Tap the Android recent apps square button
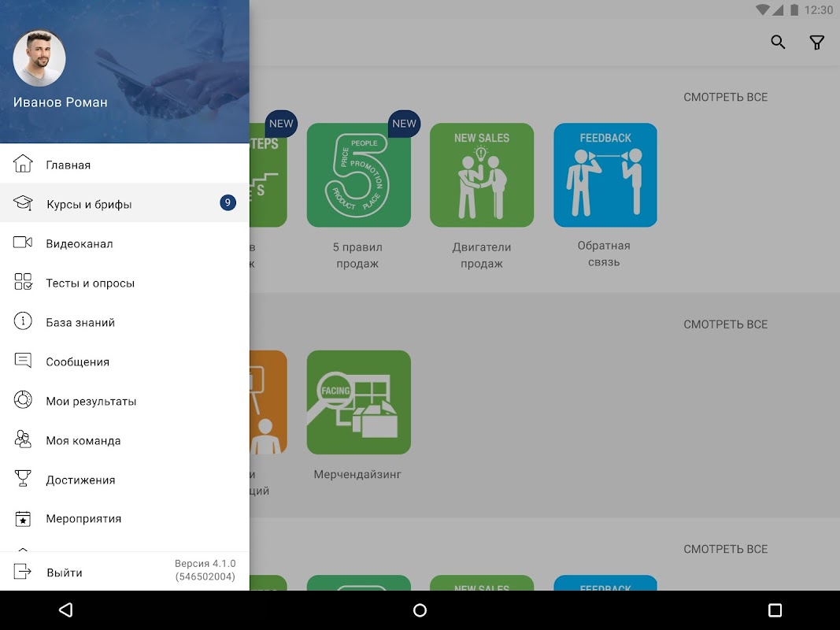 click(x=775, y=610)
